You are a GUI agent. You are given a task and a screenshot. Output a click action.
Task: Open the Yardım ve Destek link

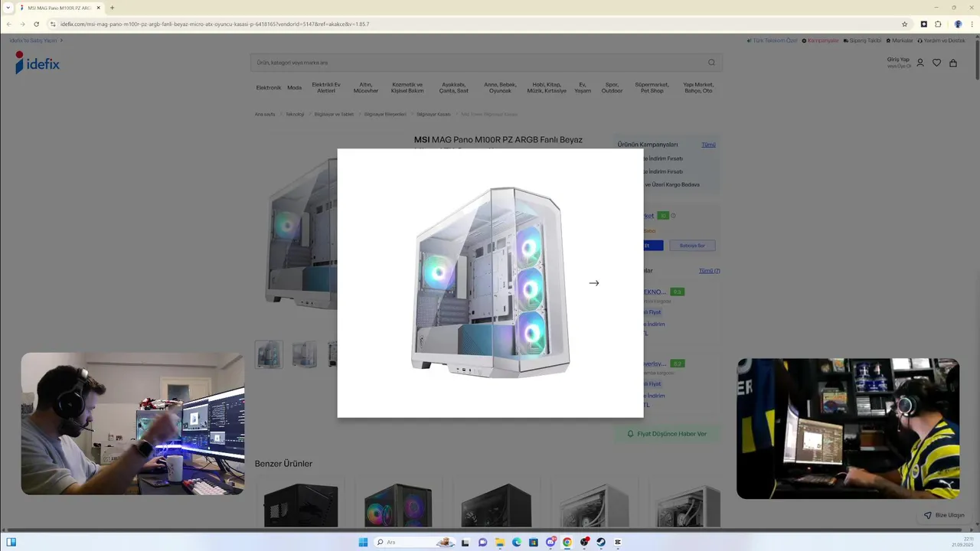click(x=942, y=41)
